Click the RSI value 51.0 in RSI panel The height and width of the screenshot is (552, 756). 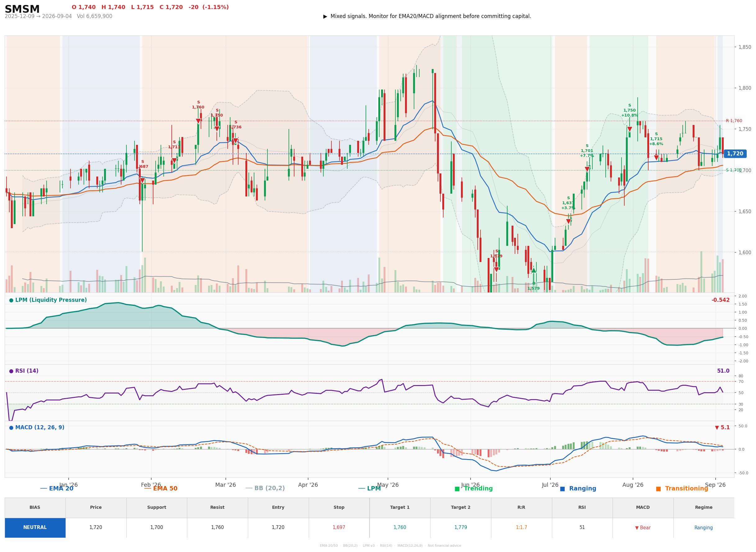[723, 371]
